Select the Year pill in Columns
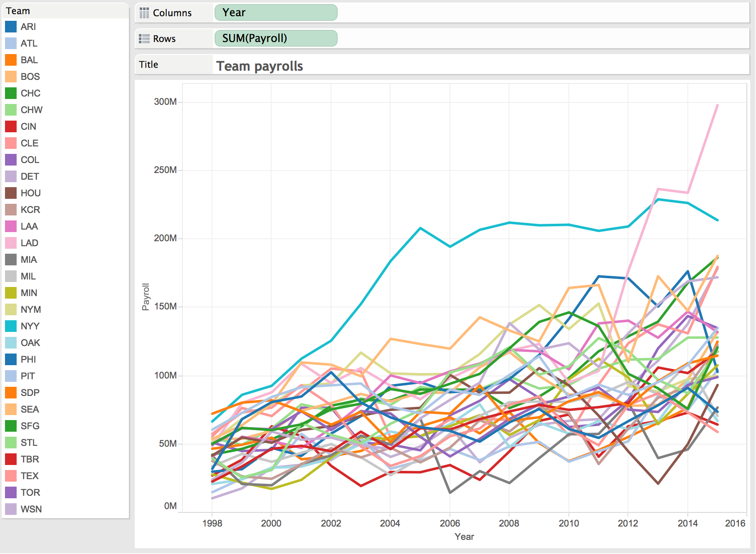Image resolution: width=756 pixels, height=554 pixels. [x=276, y=12]
